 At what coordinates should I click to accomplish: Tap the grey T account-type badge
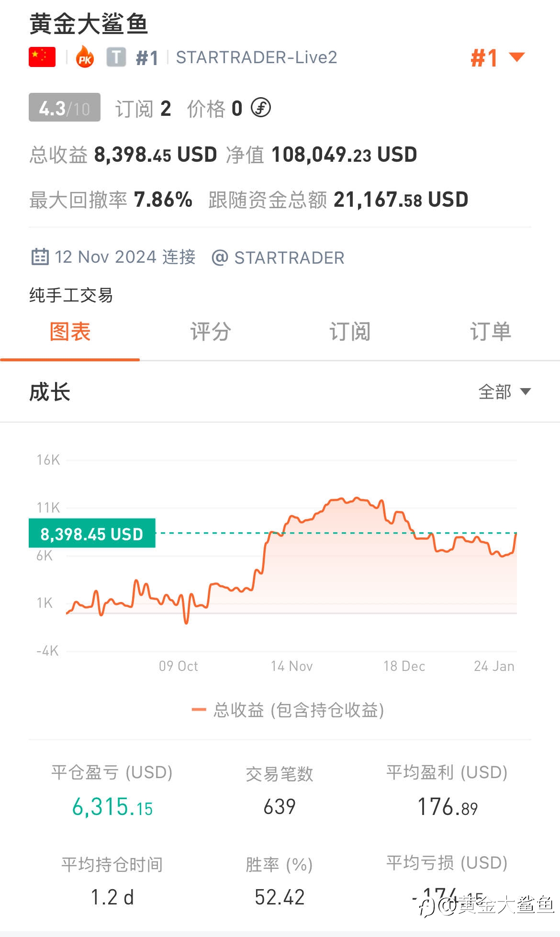coord(116,57)
